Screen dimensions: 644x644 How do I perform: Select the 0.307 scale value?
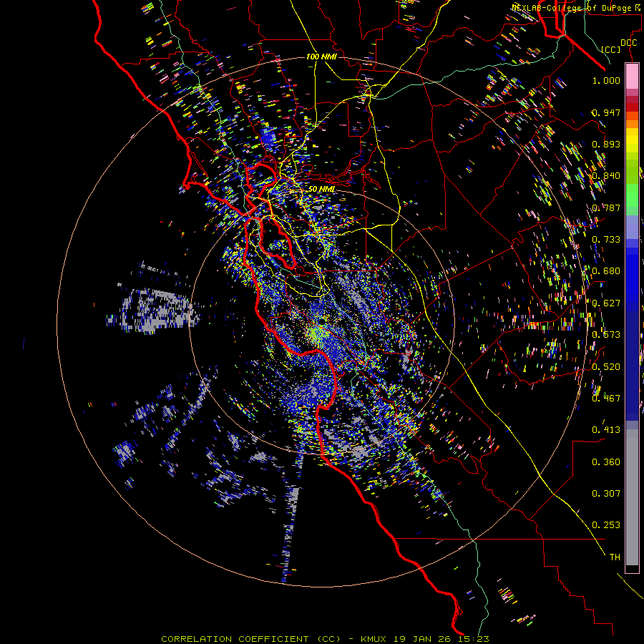pos(606,494)
